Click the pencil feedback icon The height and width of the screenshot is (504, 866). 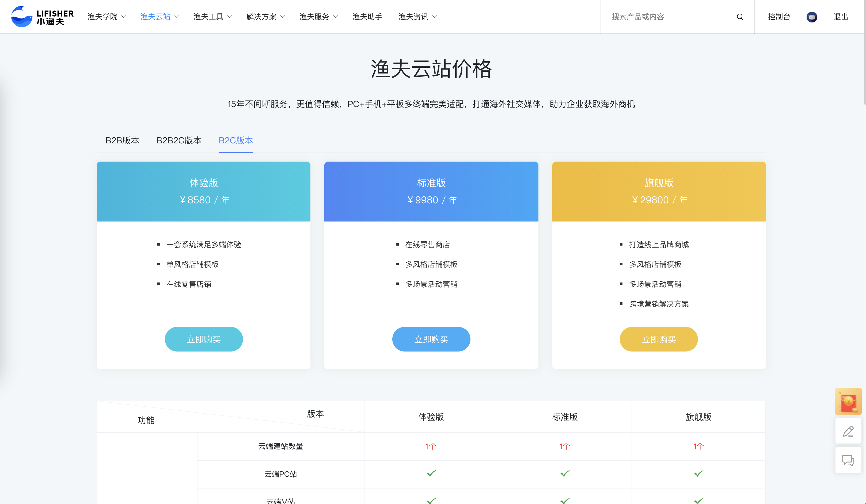pyautogui.click(x=848, y=431)
